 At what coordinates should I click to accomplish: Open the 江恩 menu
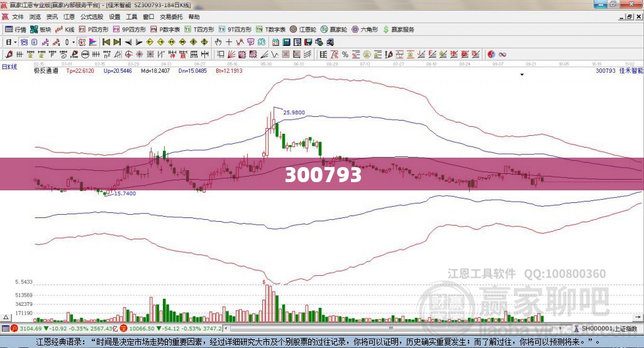[x=69, y=17]
